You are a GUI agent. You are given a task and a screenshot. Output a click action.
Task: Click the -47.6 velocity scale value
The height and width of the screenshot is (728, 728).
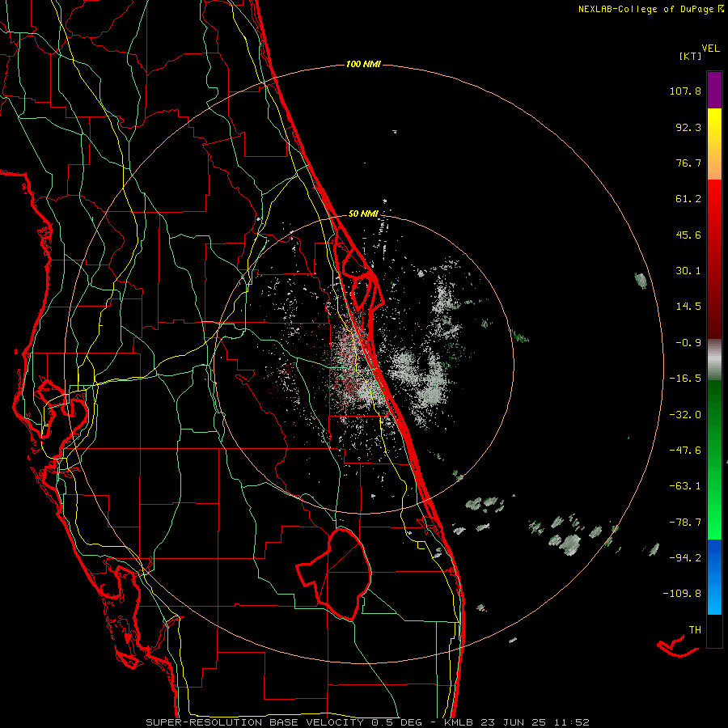coord(685,451)
